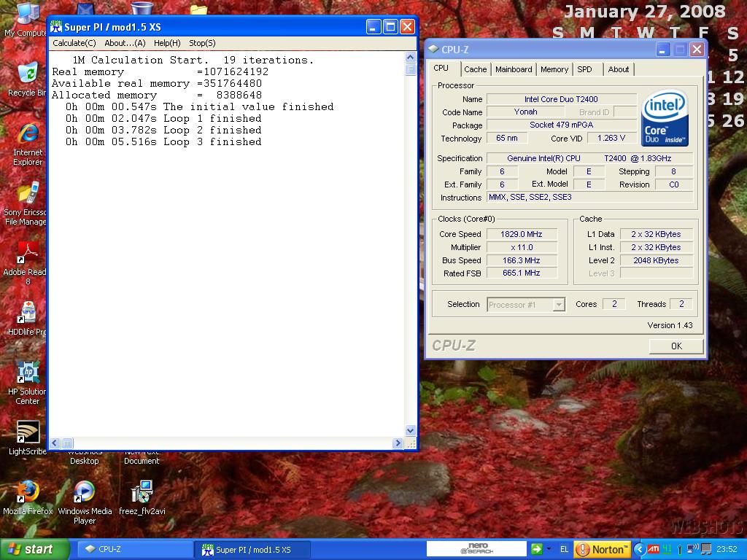Click the taskbar clock showing 23:52
The image size is (747, 560).
(727, 549)
